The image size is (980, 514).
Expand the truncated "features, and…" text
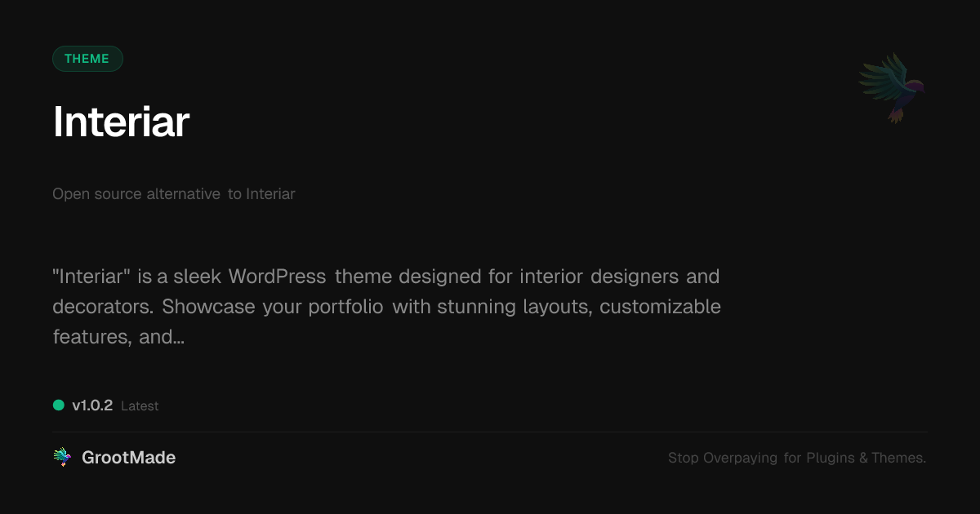point(118,336)
